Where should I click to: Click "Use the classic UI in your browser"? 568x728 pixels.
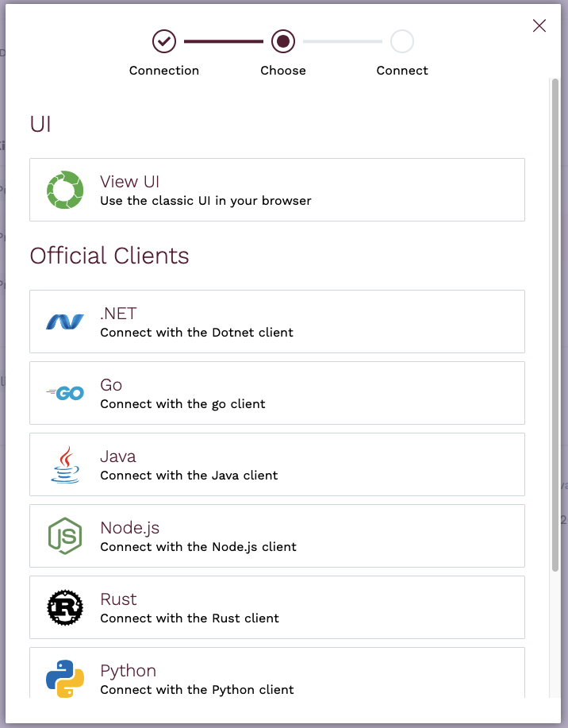[x=205, y=201]
